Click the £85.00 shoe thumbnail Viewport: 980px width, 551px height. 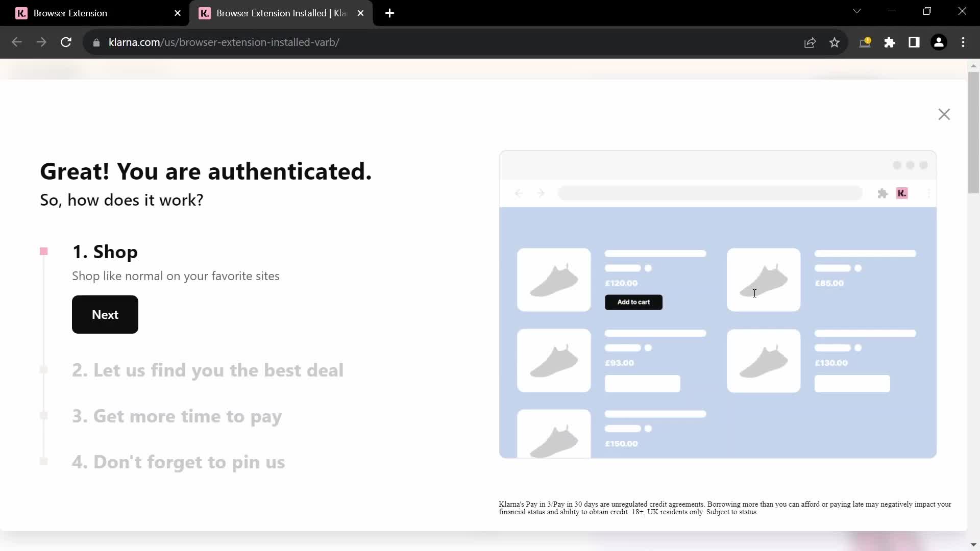(x=764, y=280)
